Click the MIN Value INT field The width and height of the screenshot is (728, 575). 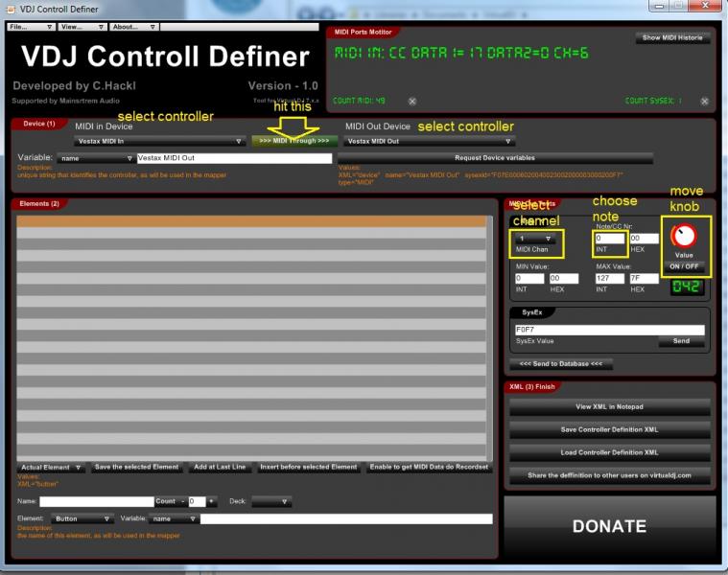point(529,278)
